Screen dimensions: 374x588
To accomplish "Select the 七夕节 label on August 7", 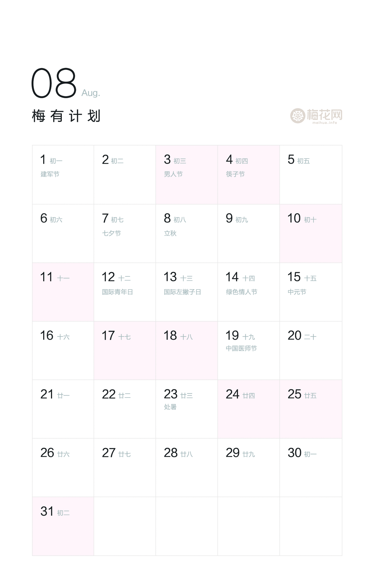I will point(111,233).
